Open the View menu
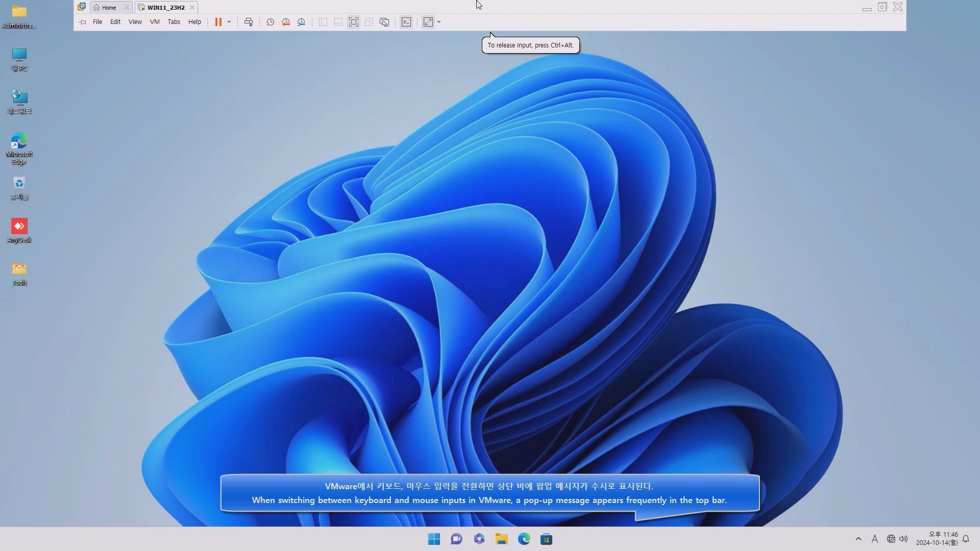The width and height of the screenshot is (980, 551). (135, 22)
